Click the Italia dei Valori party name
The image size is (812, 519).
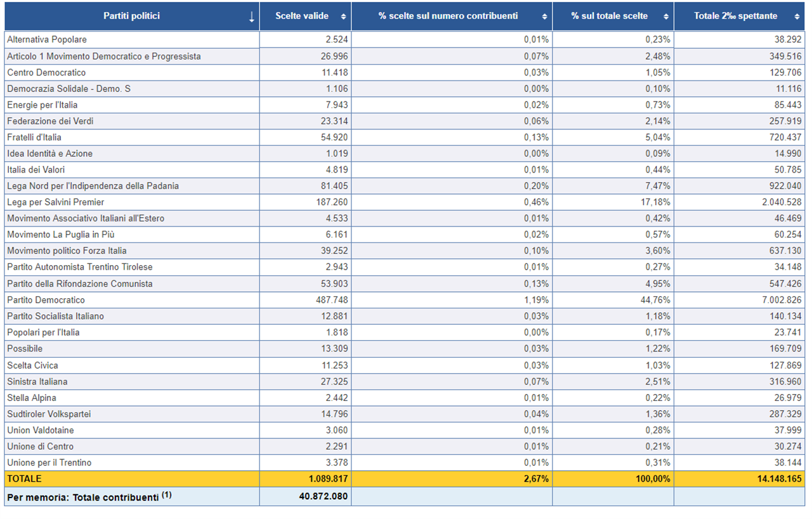[36, 169]
